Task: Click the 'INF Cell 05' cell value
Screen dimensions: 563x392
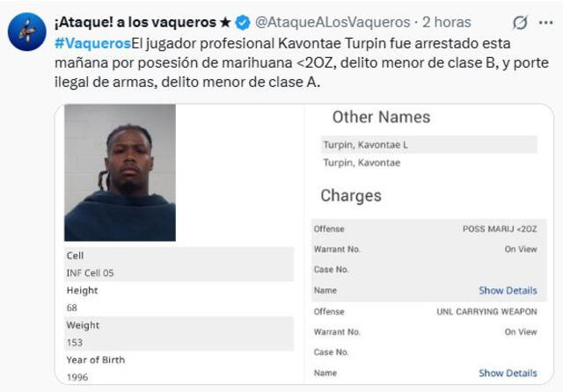Action: 90,272
